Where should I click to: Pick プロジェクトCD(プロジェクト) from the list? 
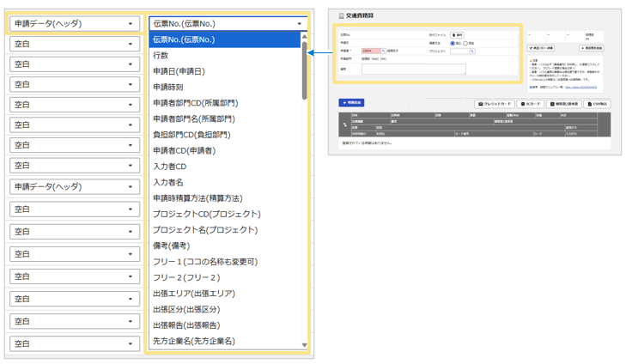(225, 214)
